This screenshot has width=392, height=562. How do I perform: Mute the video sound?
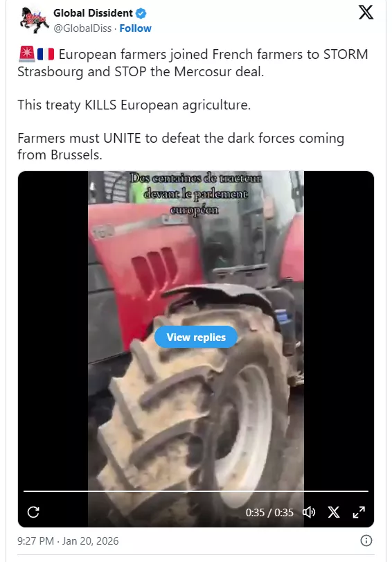(308, 512)
